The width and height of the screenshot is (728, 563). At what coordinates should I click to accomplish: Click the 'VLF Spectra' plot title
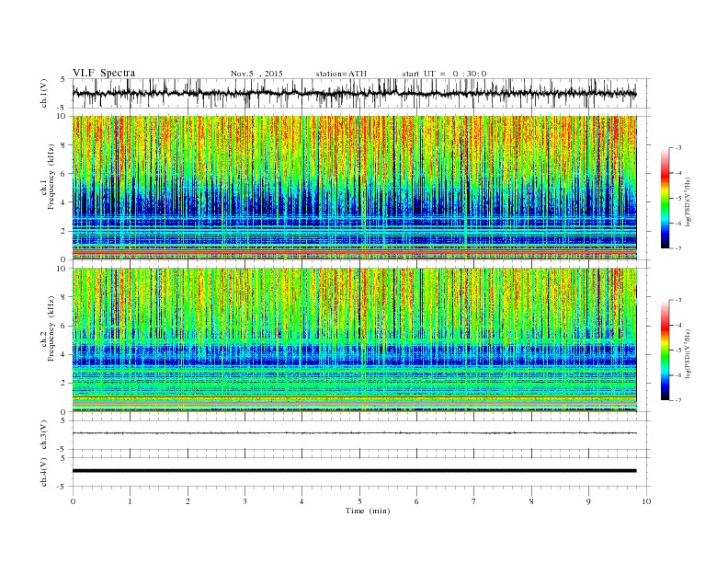pyautogui.click(x=104, y=73)
